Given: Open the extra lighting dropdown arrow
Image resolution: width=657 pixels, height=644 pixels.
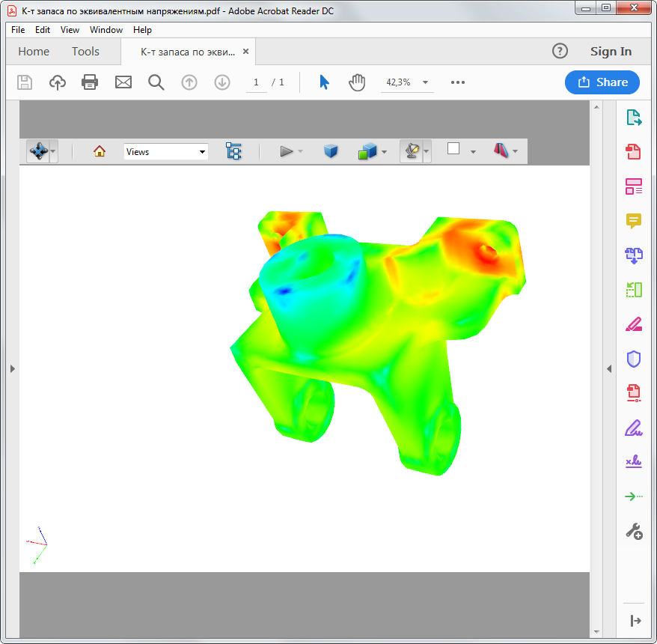Looking at the screenshot, I should tap(427, 152).
